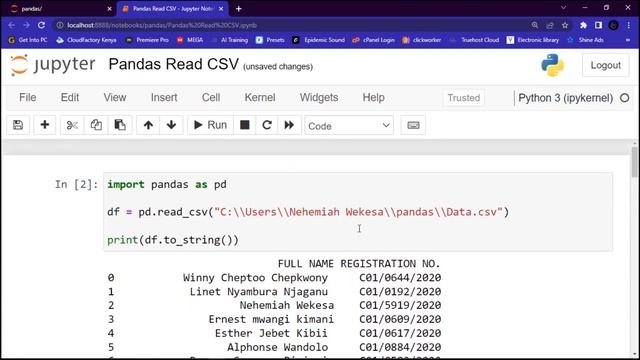Close the Pandas Read CSV browser tab

point(221,9)
